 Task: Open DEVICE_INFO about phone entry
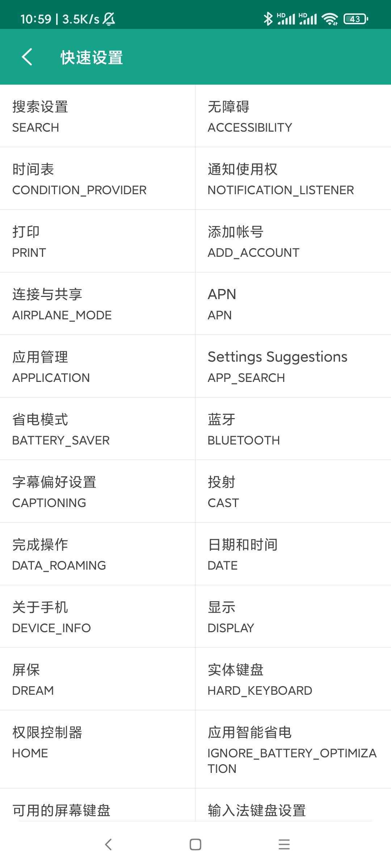[x=97, y=617]
